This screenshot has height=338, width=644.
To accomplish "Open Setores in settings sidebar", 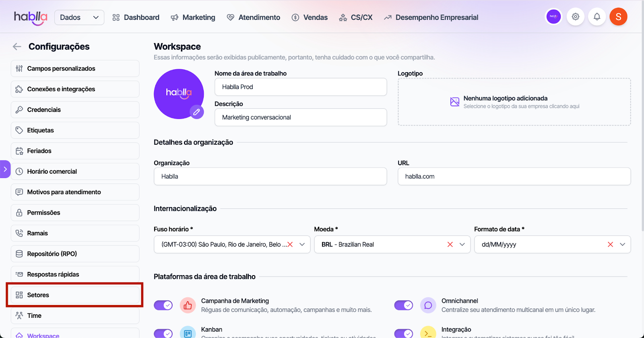I will point(75,295).
